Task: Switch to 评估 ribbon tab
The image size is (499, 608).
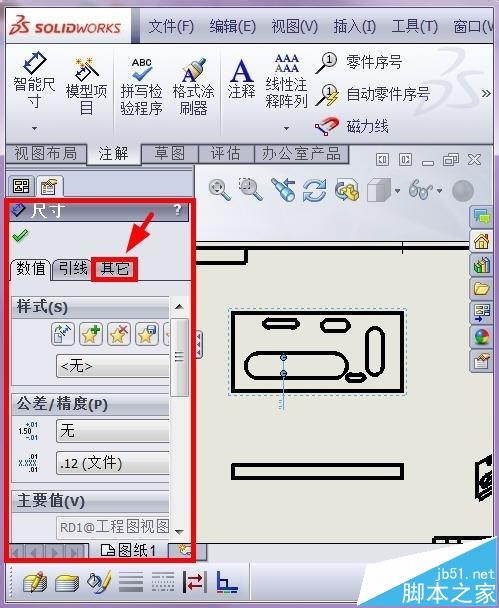Action: click(x=226, y=154)
